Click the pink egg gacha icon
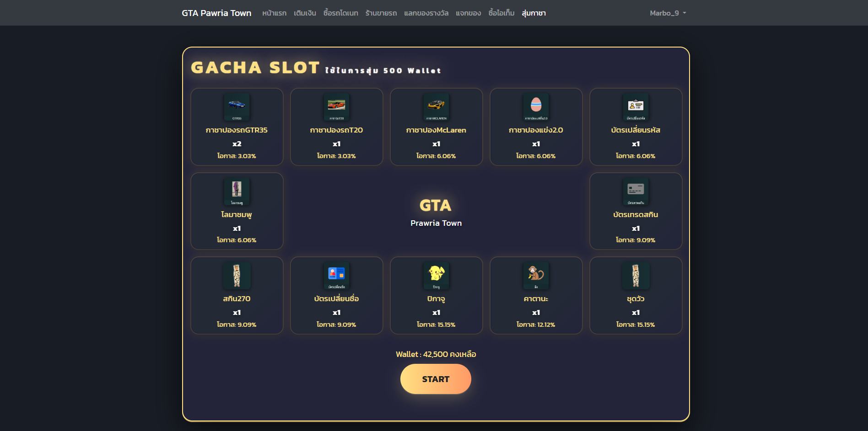 (x=536, y=107)
